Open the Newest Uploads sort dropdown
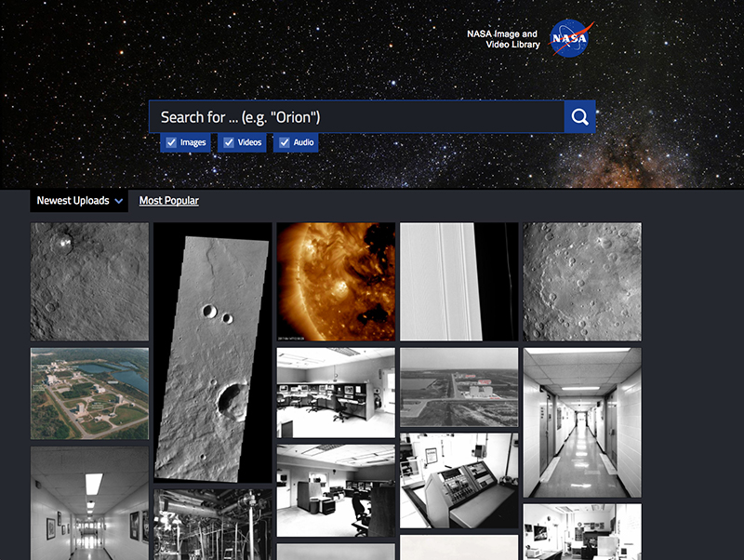This screenshot has width=744, height=560. (x=79, y=200)
